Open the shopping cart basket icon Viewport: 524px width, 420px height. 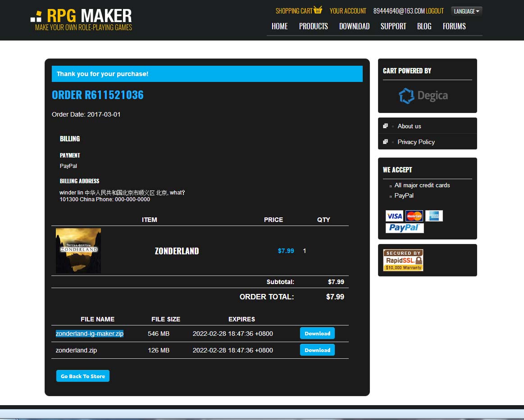tap(318, 10)
